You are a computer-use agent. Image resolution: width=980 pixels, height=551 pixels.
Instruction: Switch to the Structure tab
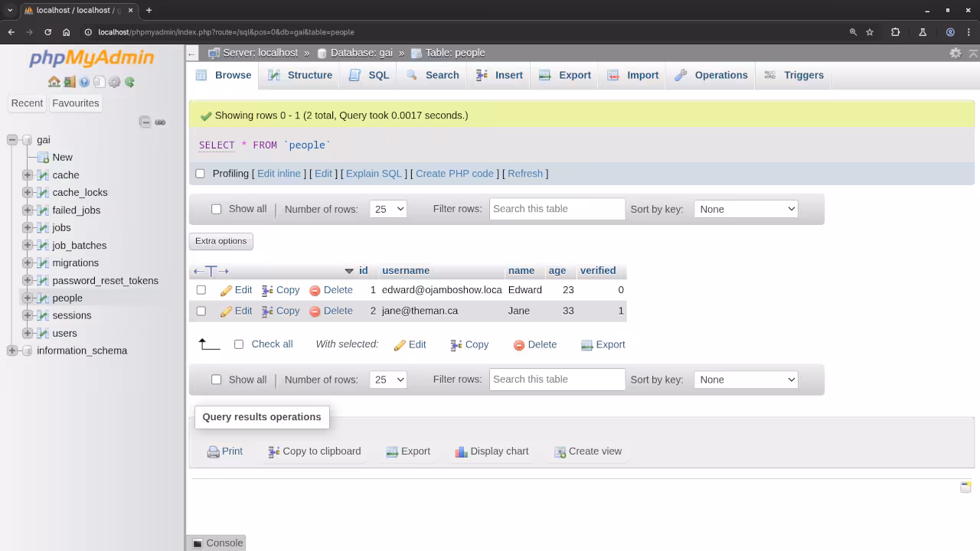tap(300, 75)
